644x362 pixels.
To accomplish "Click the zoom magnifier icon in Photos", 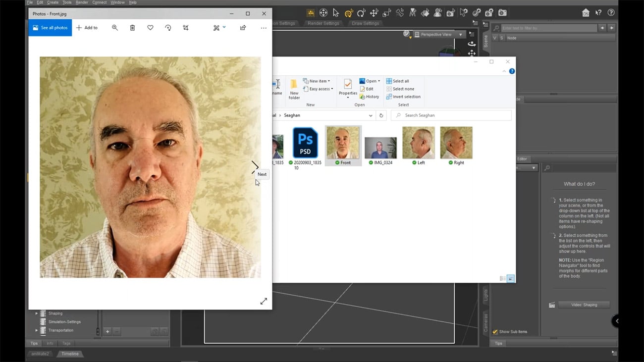I will pos(115,28).
